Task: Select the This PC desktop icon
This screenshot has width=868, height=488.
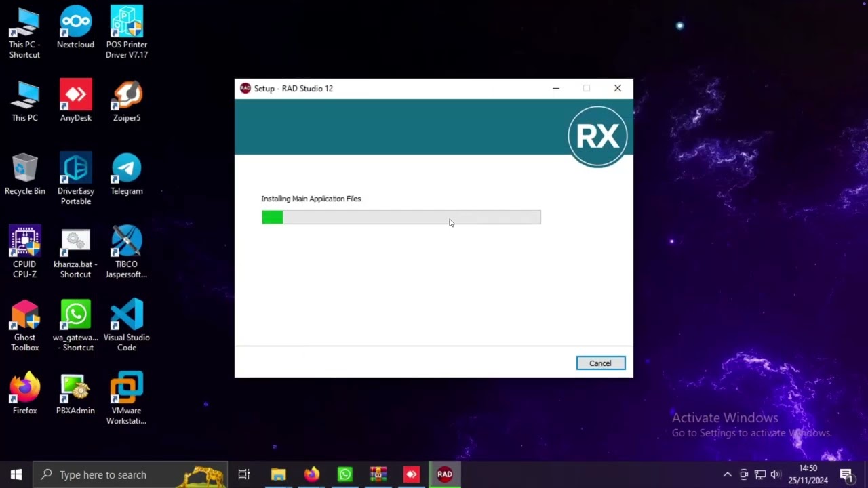Action: click(x=24, y=101)
